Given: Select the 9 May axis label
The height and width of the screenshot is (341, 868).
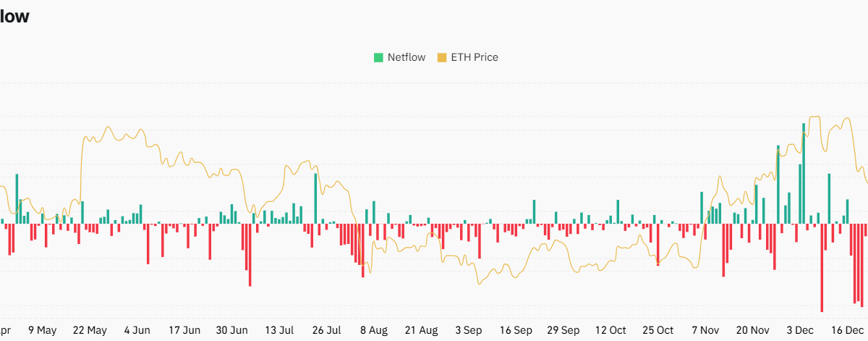Looking at the screenshot, I should (42, 330).
